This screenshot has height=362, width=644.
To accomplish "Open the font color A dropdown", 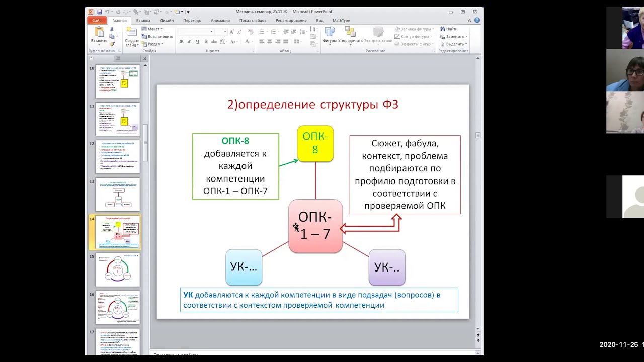I will click(x=253, y=42).
